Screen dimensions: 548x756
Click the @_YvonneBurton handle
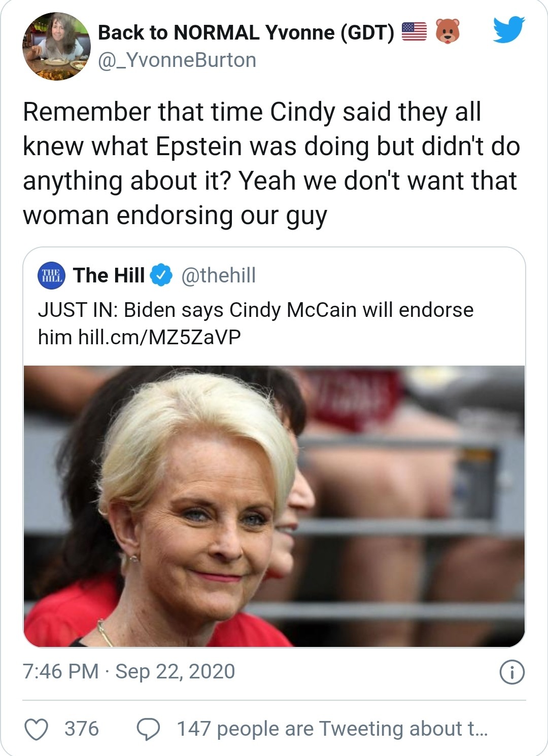point(177,60)
